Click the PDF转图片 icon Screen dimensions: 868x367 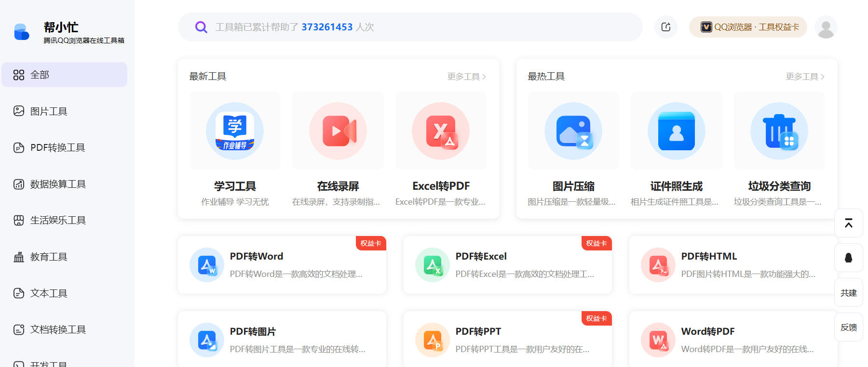tap(207, 340)
